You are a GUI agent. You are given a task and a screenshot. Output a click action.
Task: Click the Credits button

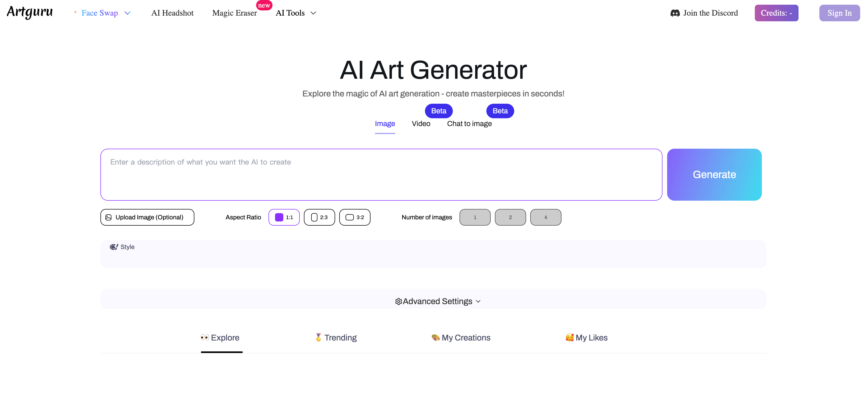[776, 13]
